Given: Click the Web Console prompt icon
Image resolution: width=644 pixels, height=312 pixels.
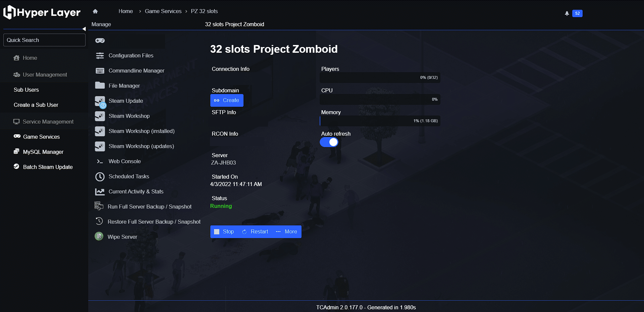Looking at the screenshot, I should 100,162.
